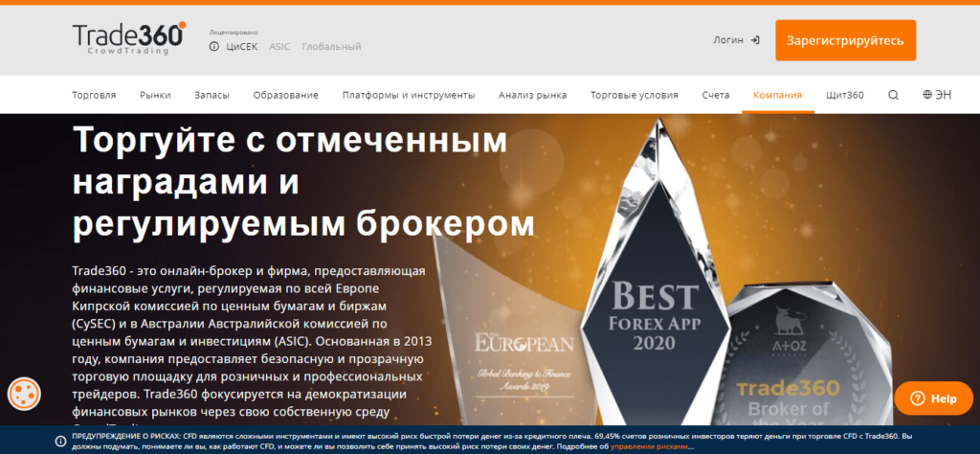Expand the Торговля navigation menu
Screen dimensions: 980x454
click(94, 95)
